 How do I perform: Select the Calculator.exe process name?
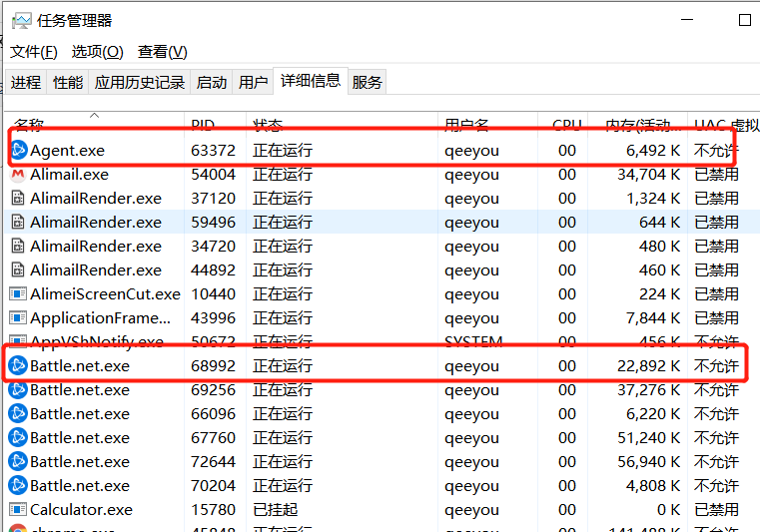coord(82,510)
